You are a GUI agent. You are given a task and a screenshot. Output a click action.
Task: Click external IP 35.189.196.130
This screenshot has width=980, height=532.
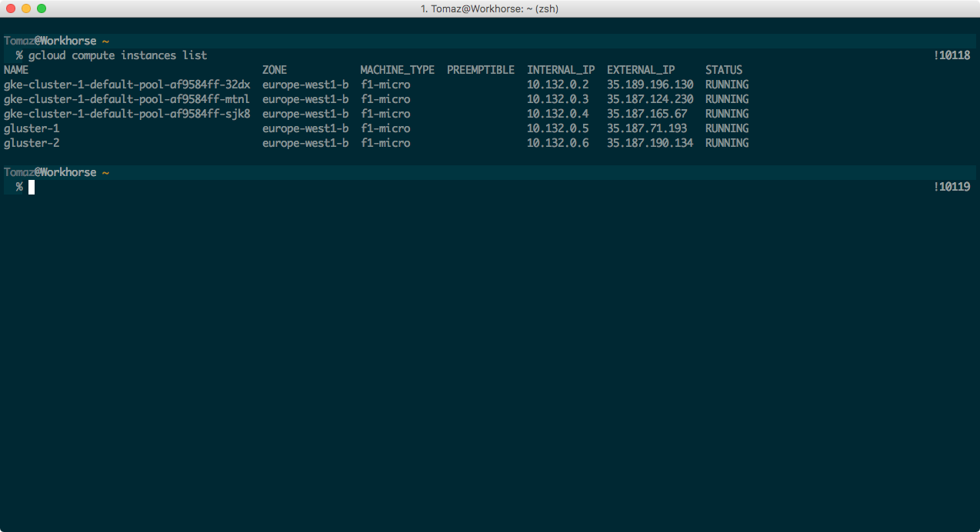[x=650, y=85]
